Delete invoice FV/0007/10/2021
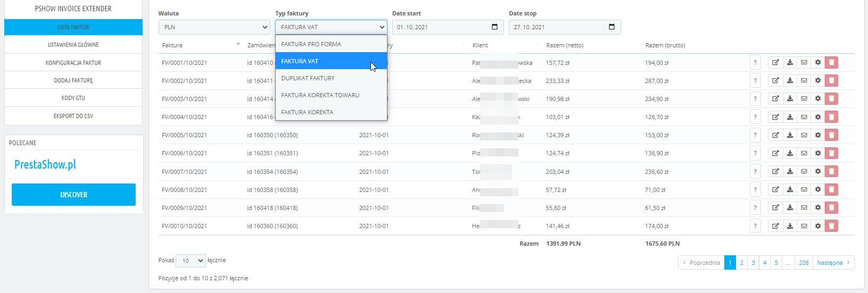 [x=832, y=171]
